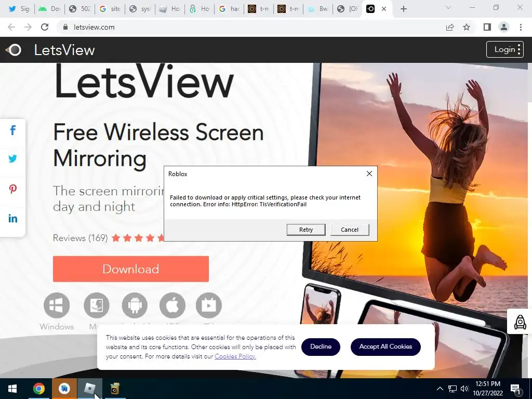Open the notification center icon
Image resolution: width=532 pixels, height=399 pixels.
(x=515, y=389)
